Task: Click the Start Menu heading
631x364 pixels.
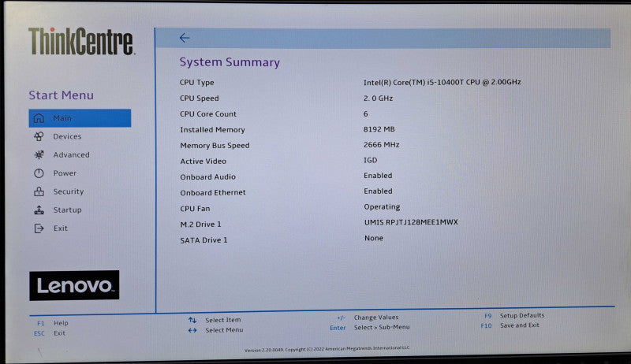Action: point(62,95)
